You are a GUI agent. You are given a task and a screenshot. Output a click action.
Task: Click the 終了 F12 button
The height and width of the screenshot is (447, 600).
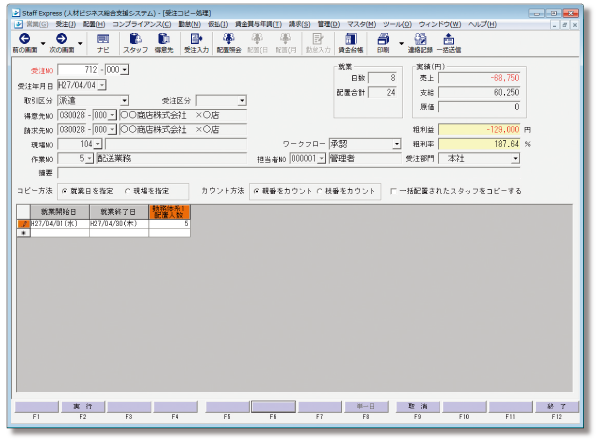(557, 406)
